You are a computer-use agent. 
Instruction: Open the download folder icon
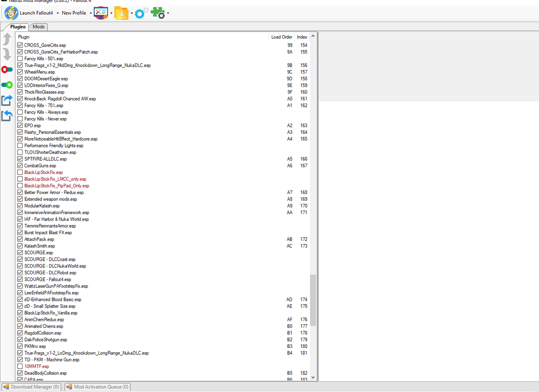(x=121, y=13)
